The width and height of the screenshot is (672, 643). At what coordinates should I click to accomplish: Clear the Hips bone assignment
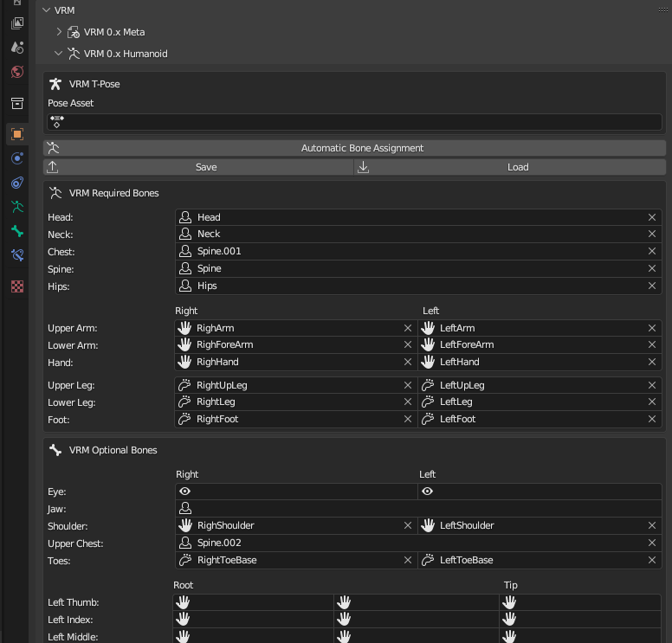[x=652, y=286]
